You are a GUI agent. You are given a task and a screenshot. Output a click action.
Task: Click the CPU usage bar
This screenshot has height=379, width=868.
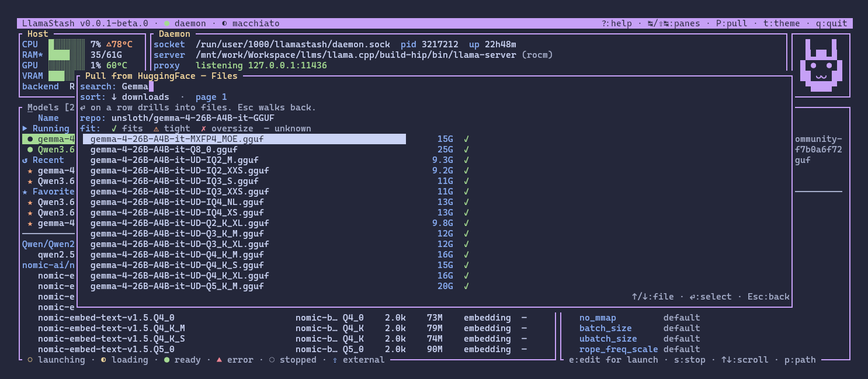pyautogui.click(x=67, y=44)
